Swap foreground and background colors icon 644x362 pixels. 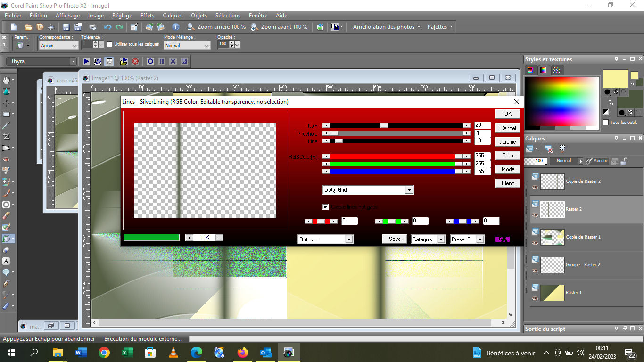point(611,102)
